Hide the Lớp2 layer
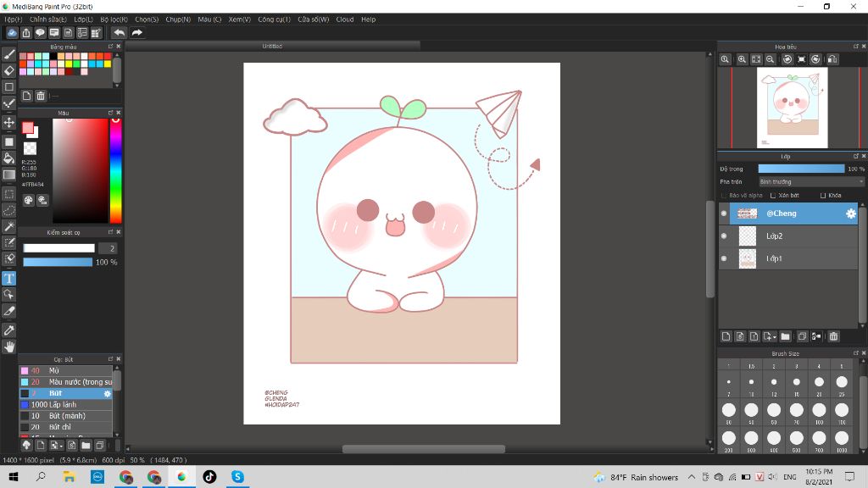This screenshot has width=868, height=488. pyautogui.click(x=724, y=236)
